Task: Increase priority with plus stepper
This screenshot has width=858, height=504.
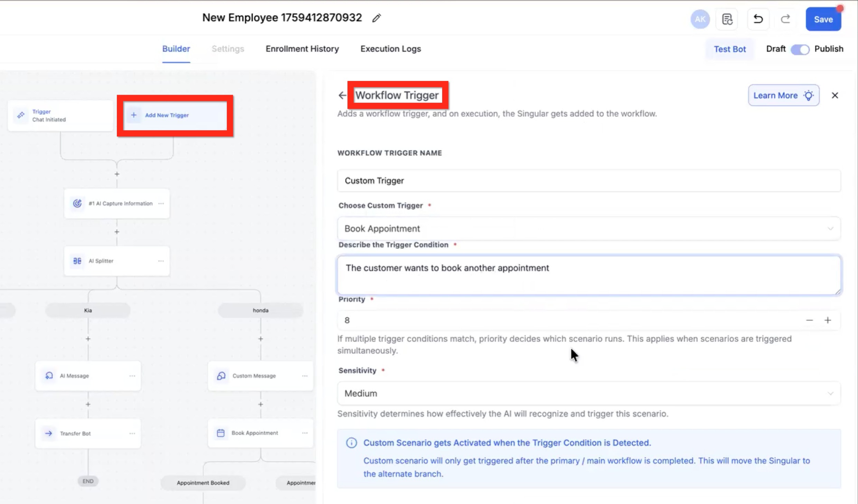Action: click(x=828, y=320)
